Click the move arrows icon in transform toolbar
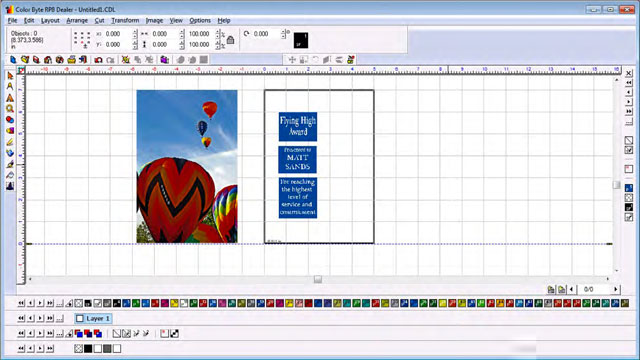 click(x=292, y=60)
